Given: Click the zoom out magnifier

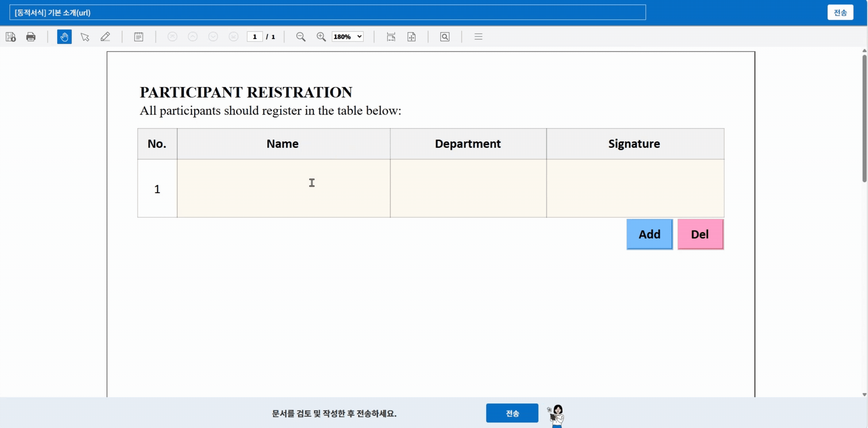Looking at the screenshot, I should [301, 37].
